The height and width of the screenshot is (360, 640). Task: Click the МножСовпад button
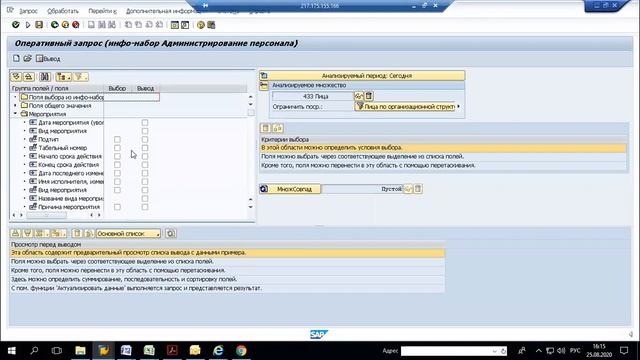pos(294,189)
